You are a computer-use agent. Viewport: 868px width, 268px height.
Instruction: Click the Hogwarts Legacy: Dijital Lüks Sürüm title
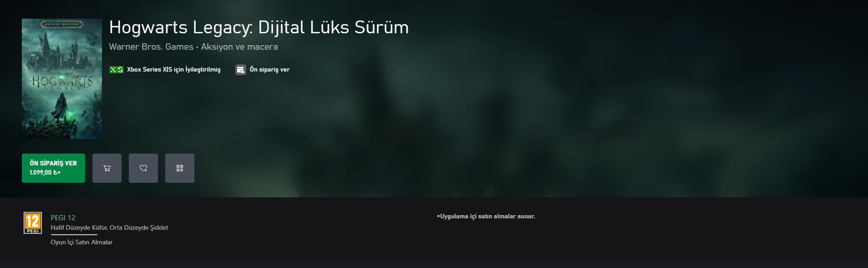tap(259, 27)
